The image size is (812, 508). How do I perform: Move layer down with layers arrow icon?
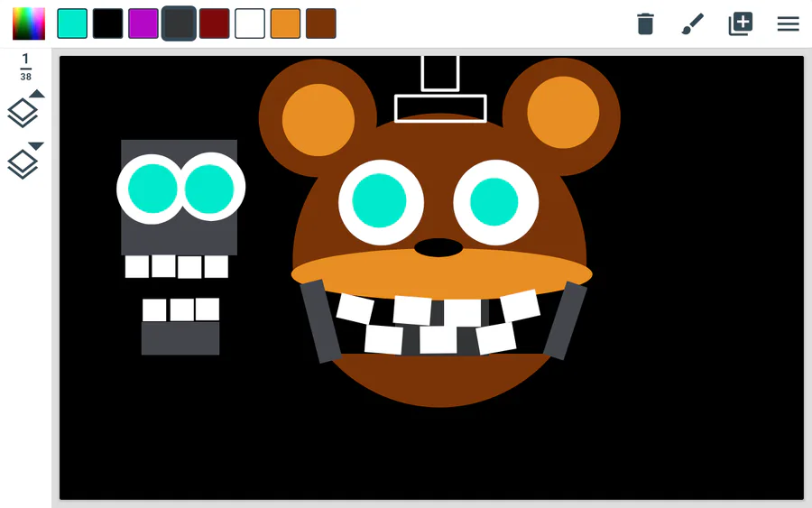pos(25,161)
